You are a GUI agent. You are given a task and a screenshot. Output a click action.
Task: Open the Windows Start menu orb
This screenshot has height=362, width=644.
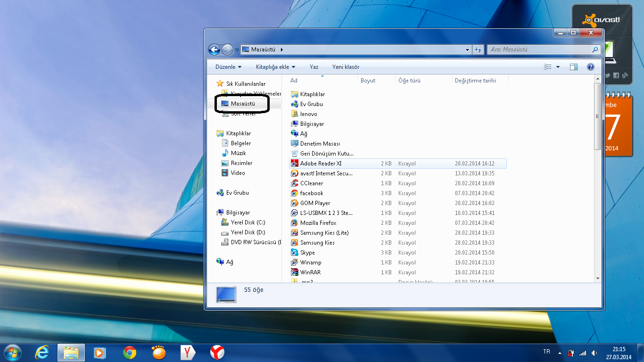[13, 352]
